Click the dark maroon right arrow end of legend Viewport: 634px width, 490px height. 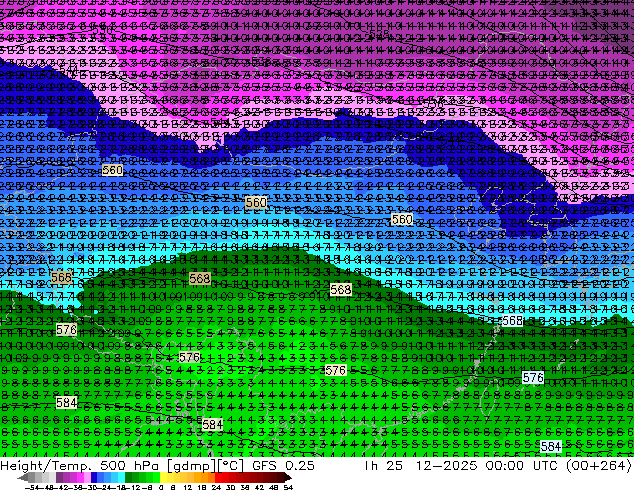(x=287, y=478)
